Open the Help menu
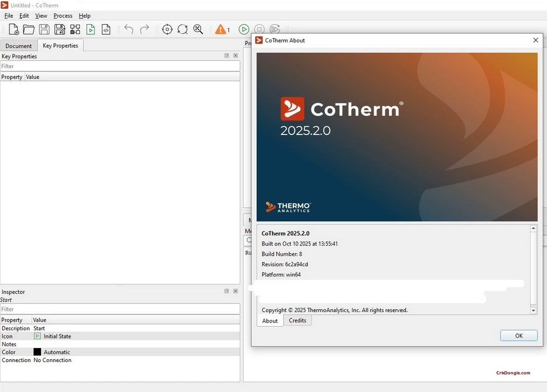This screenshot has width=547, height=392. tap(85, 16)
